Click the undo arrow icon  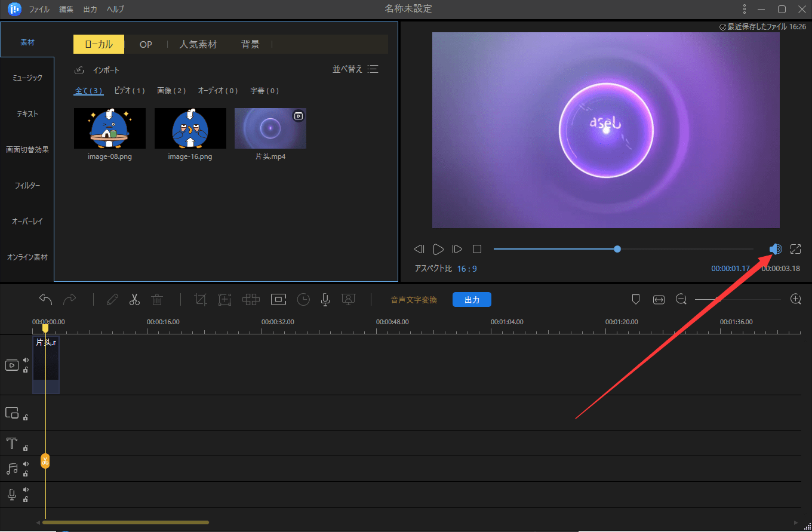click(x=46, y=300)
